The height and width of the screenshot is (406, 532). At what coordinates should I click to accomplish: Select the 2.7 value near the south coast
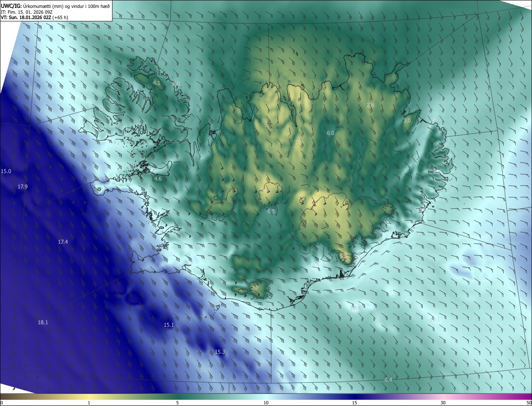255,288
